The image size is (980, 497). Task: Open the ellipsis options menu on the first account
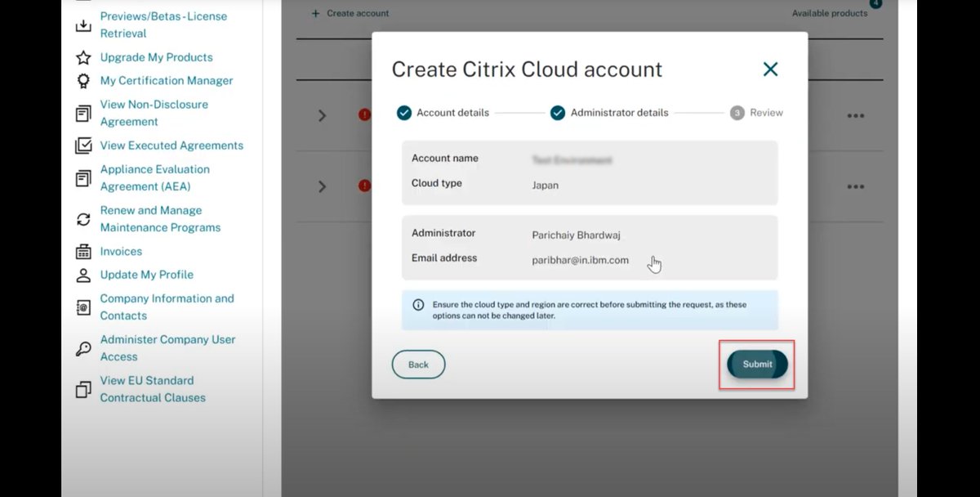pos(855,116)
